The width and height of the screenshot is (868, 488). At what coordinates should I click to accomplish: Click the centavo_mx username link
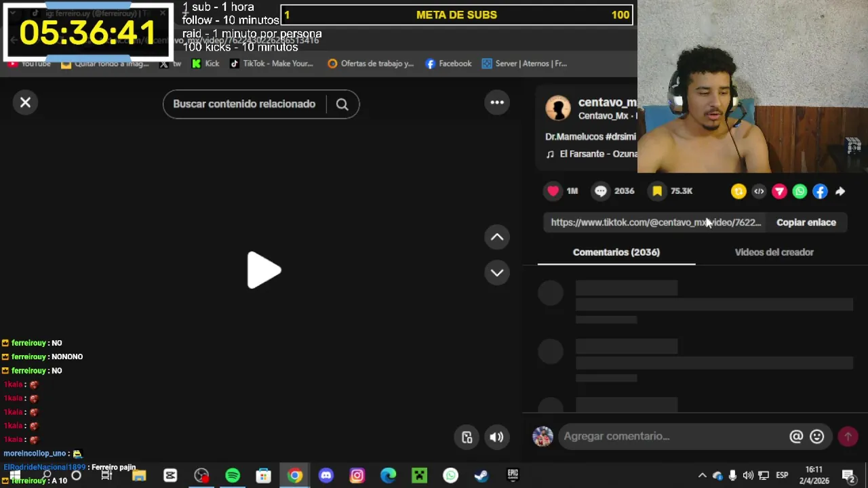(608, 102)
